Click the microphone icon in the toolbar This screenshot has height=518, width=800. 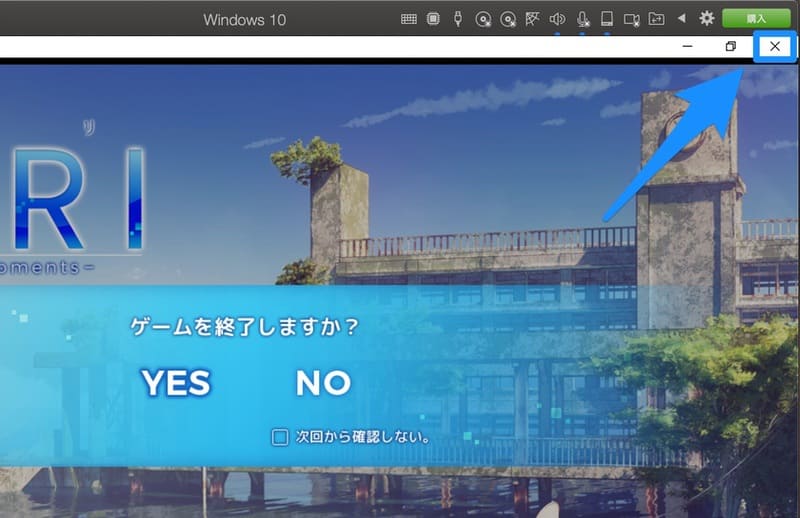582,19
